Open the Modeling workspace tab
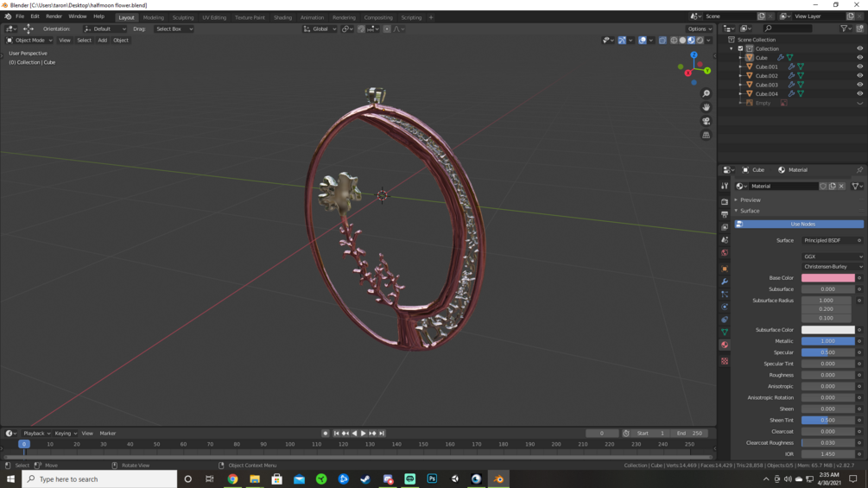The image size is (868, 488). (x=154, y=17)
